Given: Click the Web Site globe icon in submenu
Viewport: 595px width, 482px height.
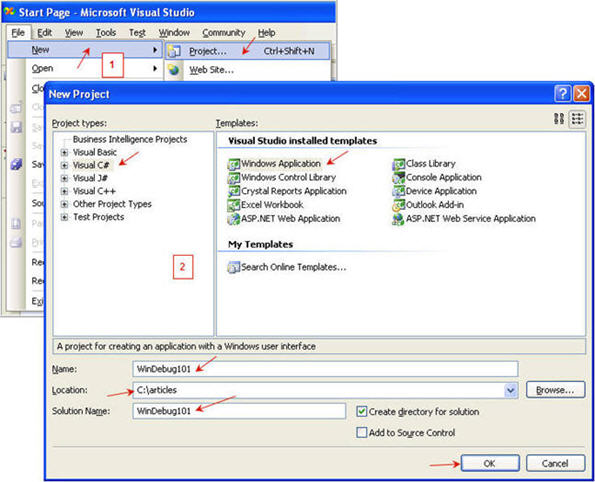Looking at the screenshot, I should tap(174, 70).
